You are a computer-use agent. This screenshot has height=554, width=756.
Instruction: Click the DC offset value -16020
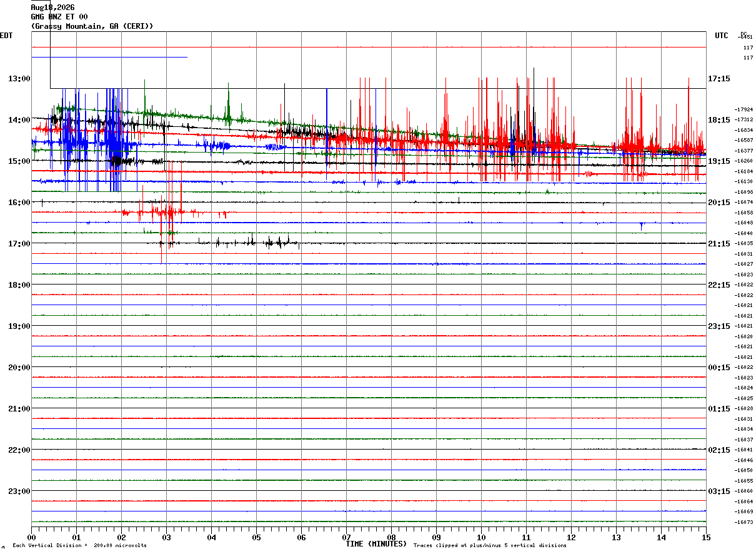coord(744,336)
